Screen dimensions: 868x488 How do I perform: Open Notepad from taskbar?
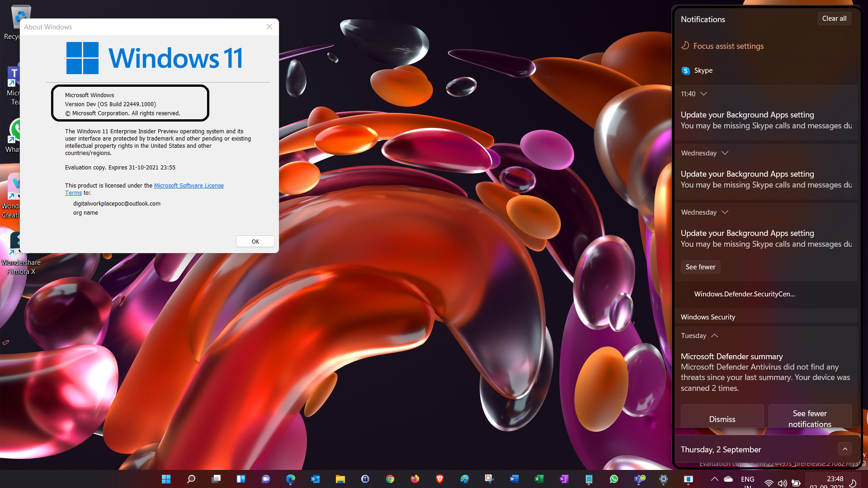coord(589,479)
